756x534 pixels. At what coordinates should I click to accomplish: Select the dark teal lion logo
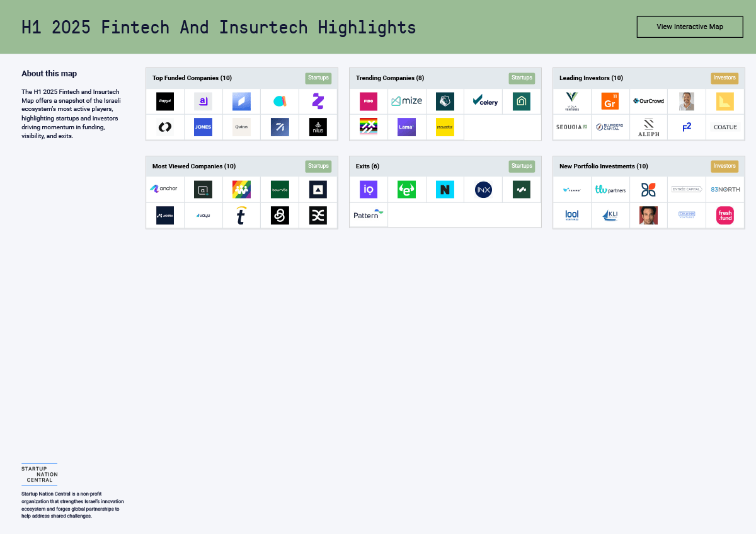pos(445,102)
